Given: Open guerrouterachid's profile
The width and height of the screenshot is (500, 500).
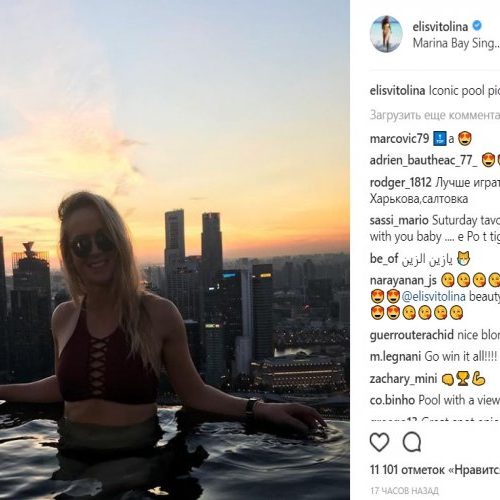Looking at the screenshot, I should (412, 335).
